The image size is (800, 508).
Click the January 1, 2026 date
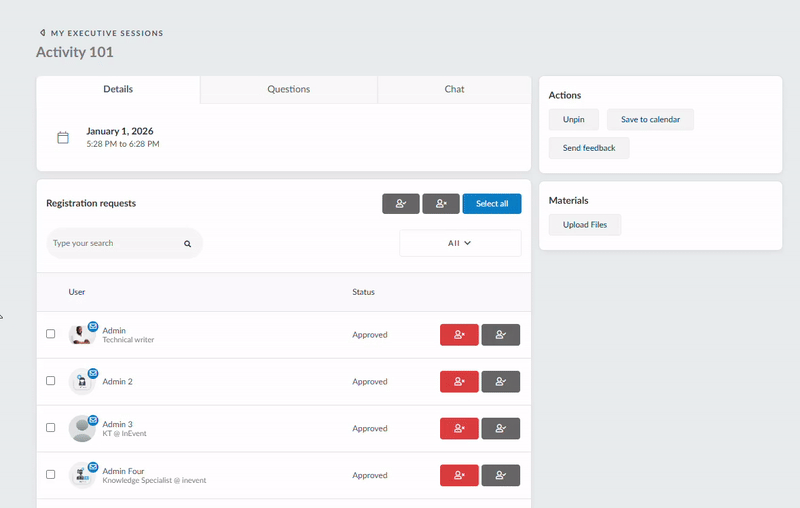pyautogui.click(x=120, y=132)
